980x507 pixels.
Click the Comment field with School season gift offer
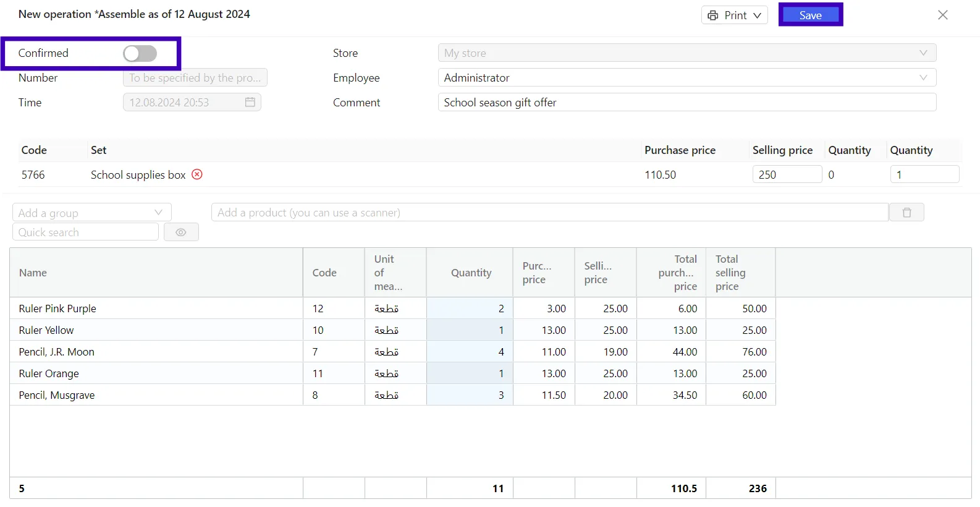tap(686, 103)
